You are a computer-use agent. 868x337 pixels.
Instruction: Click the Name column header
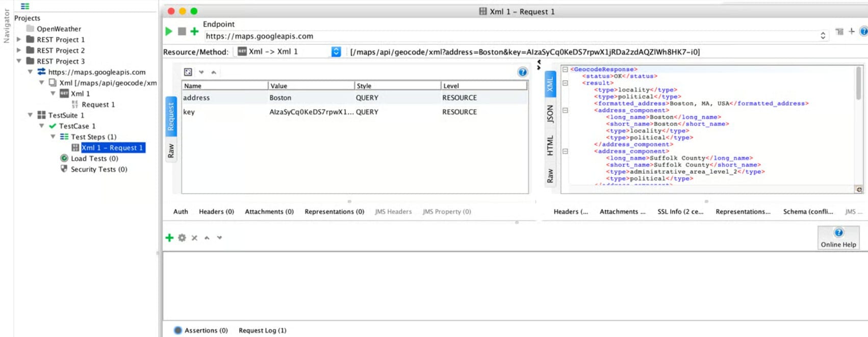point(225,86)
